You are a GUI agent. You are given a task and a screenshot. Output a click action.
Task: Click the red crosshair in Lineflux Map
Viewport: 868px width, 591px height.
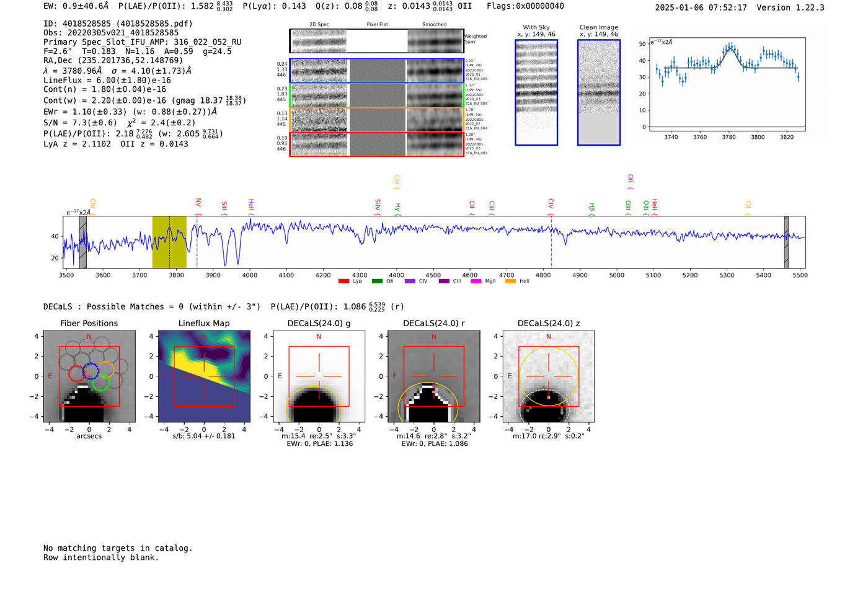(x=204, y=376)
